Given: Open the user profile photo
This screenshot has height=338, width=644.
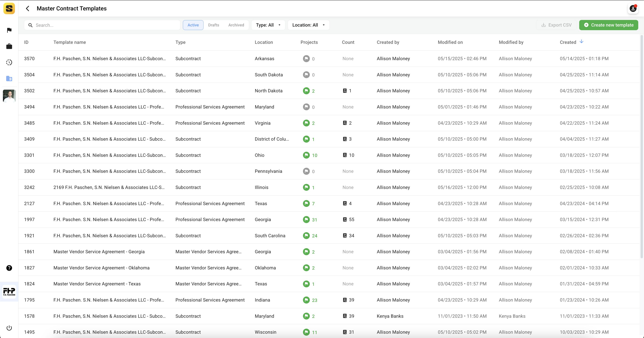Looking at the screenshot, I should [9, 96].
